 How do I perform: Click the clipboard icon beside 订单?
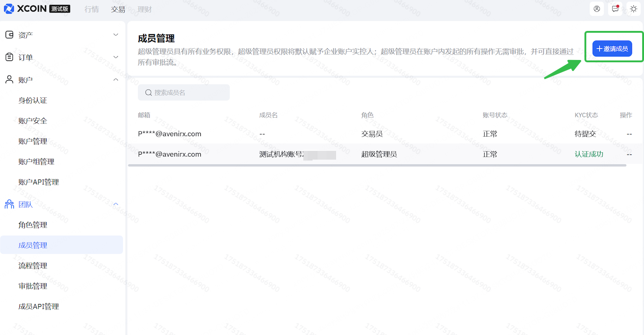coord(9,57)
